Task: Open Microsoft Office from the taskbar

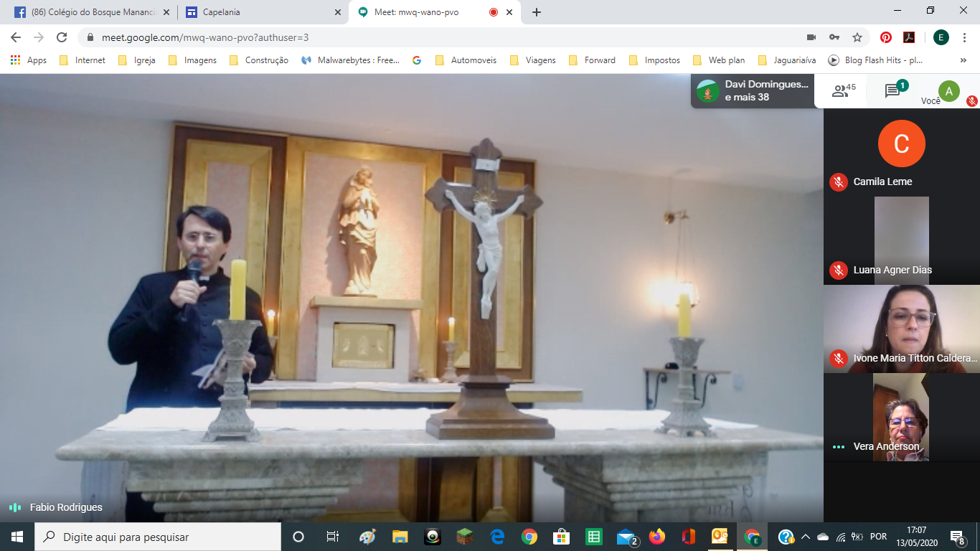Action: click(689, 537)
